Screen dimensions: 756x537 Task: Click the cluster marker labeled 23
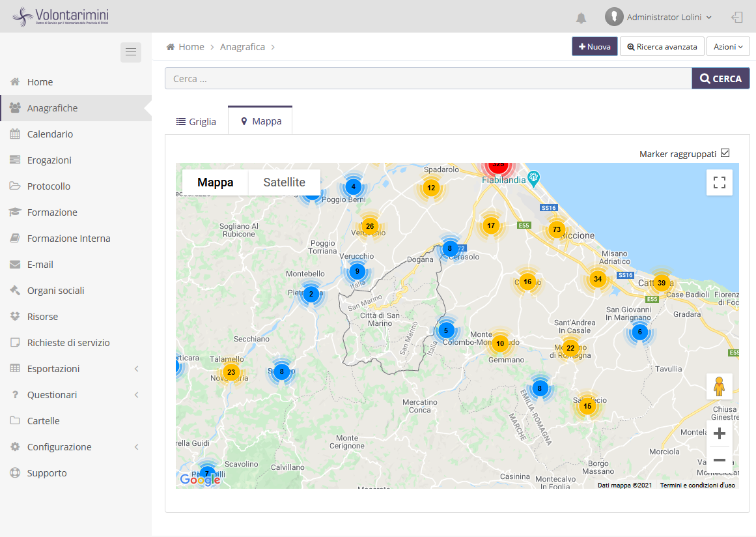(x=231, y=372)
